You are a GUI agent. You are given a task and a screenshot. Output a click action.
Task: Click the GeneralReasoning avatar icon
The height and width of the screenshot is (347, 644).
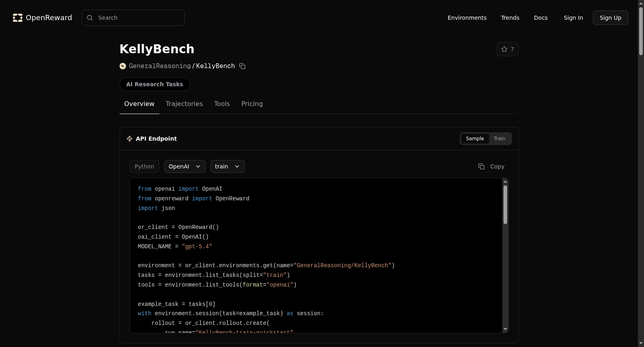coord(123,66)
